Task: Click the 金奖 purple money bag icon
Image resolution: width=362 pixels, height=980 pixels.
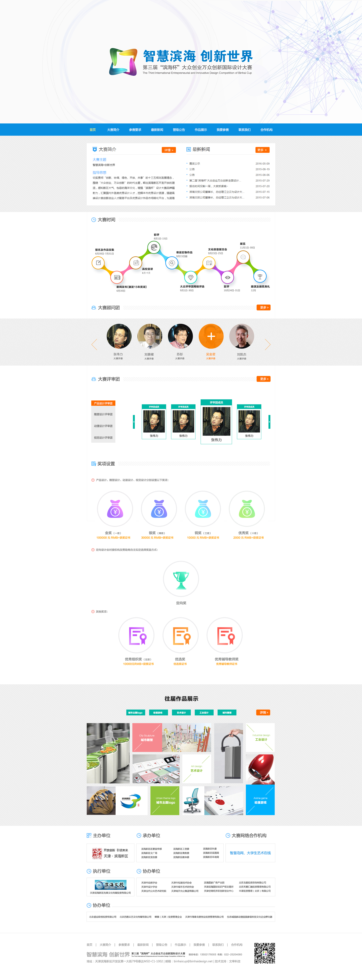Action: [x=115, y=509]
